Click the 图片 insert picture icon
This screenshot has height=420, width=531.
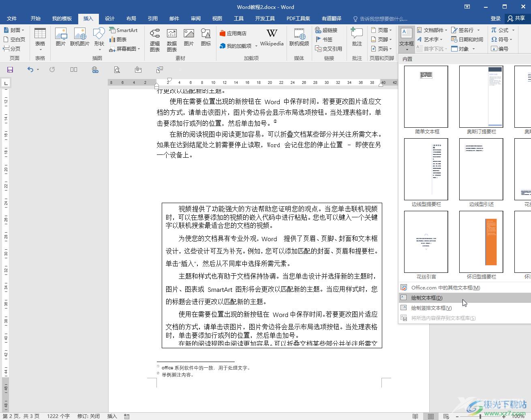click(x=61, y=36)
